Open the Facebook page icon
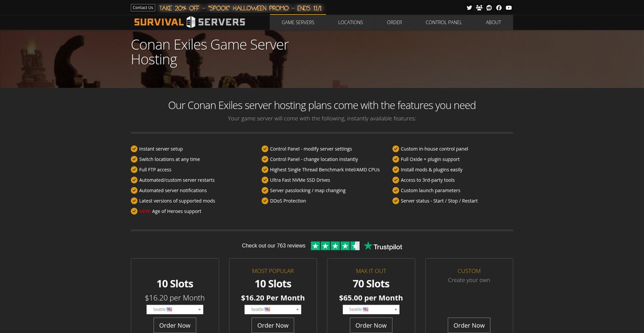The image size is (644, 333). pos(499,8)
